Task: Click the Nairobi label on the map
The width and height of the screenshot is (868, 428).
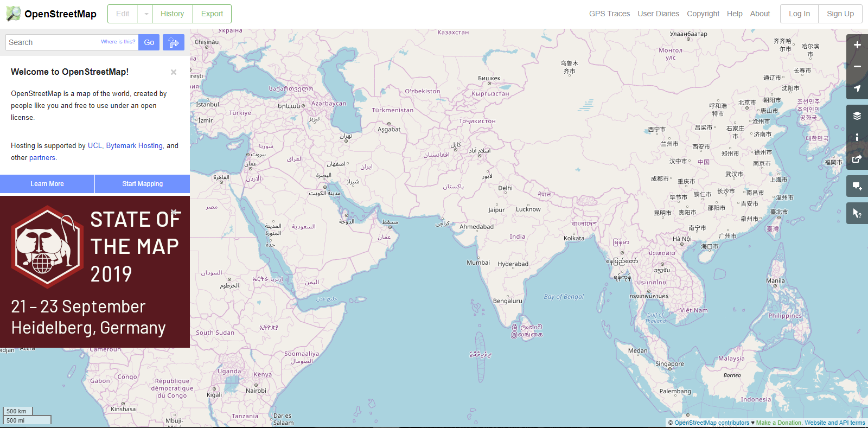Action: (x=256, y=391)
